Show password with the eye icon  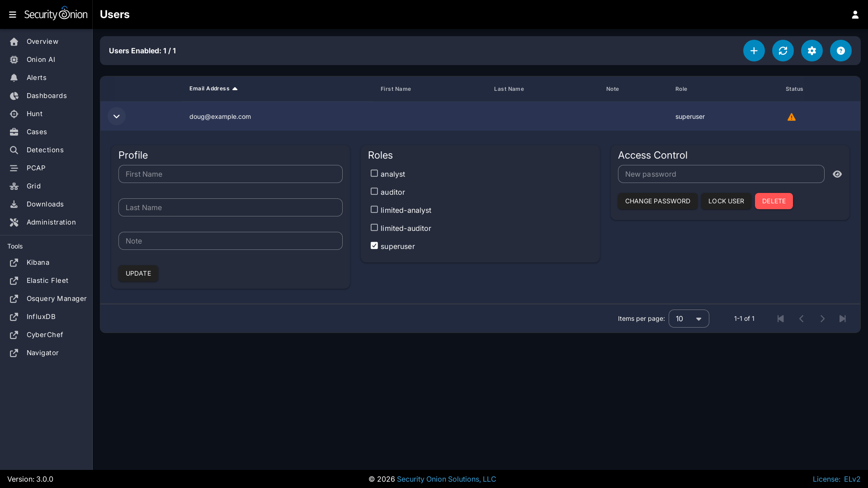(837, 174)
